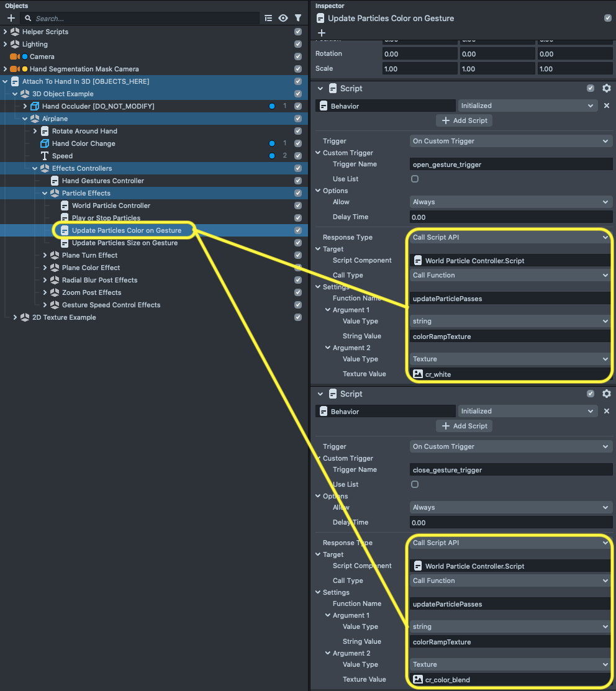Open the Trigger dropdown showing On Custom Trigger
Viewport: 616px width, 691px height.
coord(511,141)
